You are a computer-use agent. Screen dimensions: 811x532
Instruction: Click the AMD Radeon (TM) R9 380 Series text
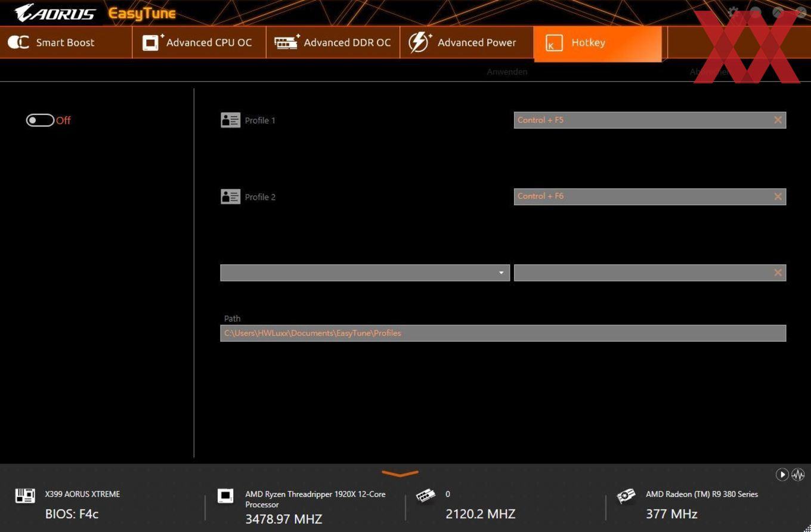pos(702,494)
